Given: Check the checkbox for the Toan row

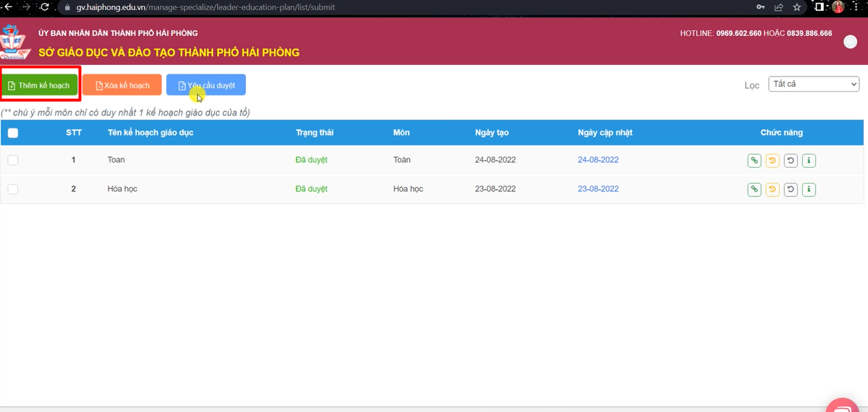Looking at the screenshot, I should tap(13, 160).
